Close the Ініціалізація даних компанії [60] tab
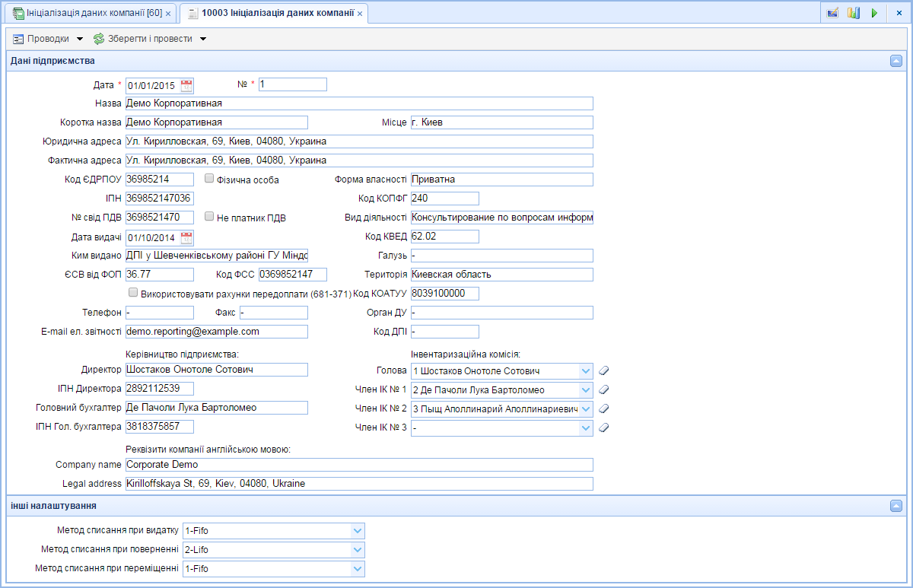The image size is (913, 588). coord(167,14)
